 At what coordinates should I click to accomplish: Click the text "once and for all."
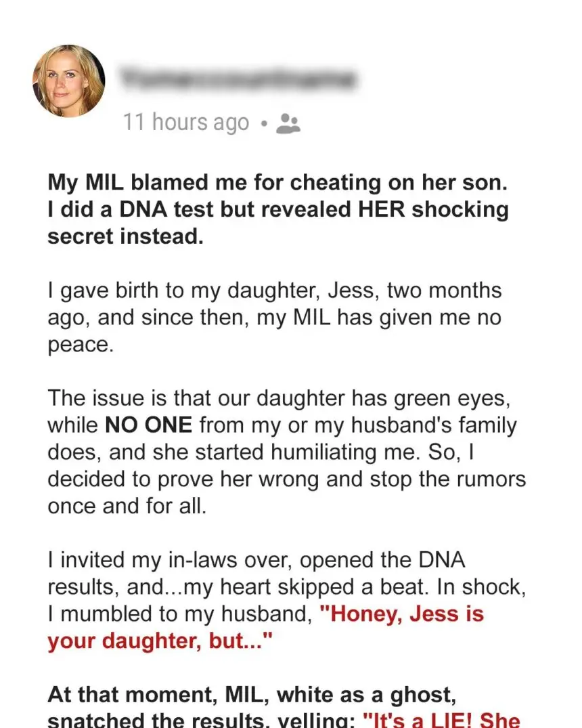click(125, 507)
